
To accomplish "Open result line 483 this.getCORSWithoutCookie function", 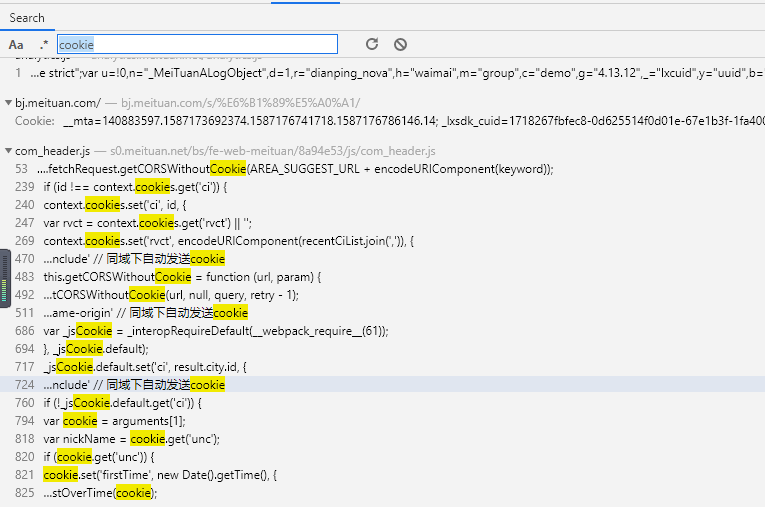I will (382, 277).
